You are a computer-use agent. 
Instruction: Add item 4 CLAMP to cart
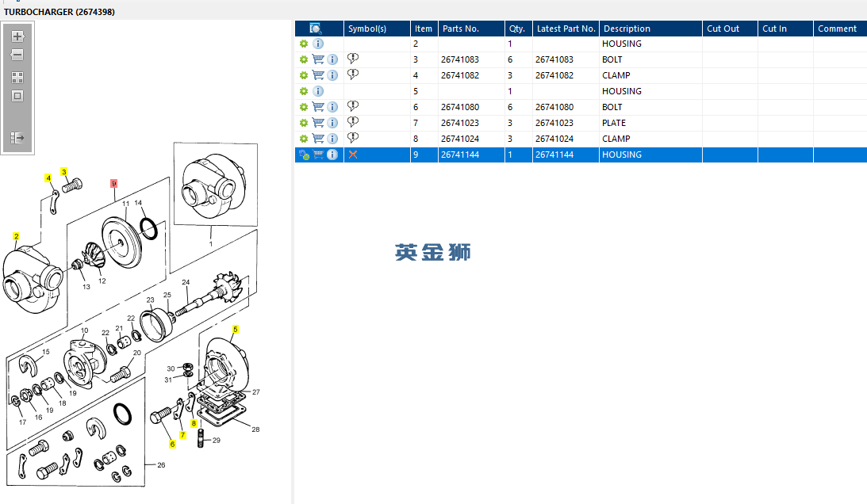click(318, 75)
